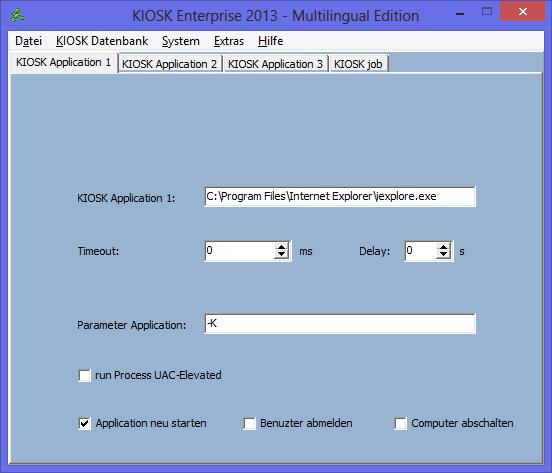Open the Hilfe menu

point(270,41)
